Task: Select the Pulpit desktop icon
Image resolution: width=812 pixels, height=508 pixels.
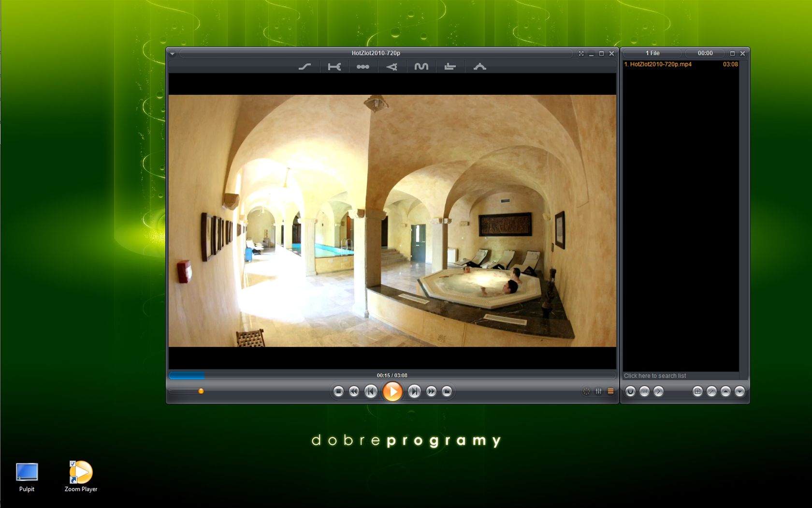Action: 27,478
